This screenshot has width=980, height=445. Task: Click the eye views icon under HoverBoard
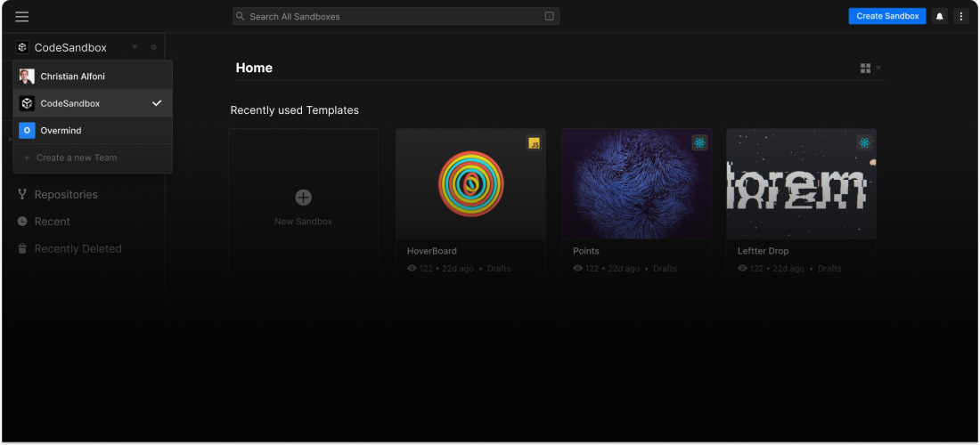point(412,269)
